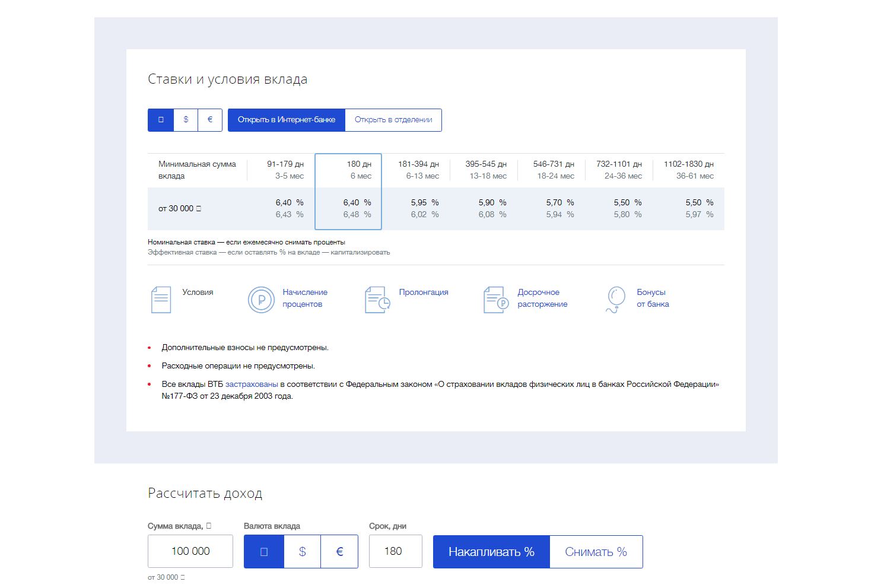Click the Срок дни input field
Image resolution: width=884 pixels, height=588 pixels.
(395, 551)
